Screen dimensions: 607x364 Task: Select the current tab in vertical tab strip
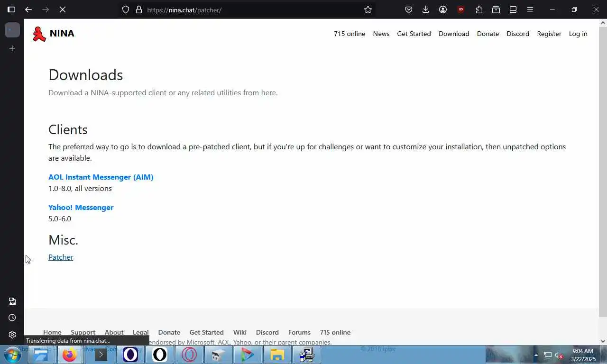click(x=12, y=30)
